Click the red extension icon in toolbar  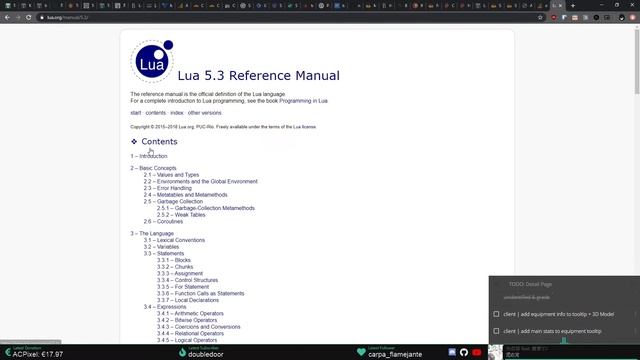click(x=553, y=18)
